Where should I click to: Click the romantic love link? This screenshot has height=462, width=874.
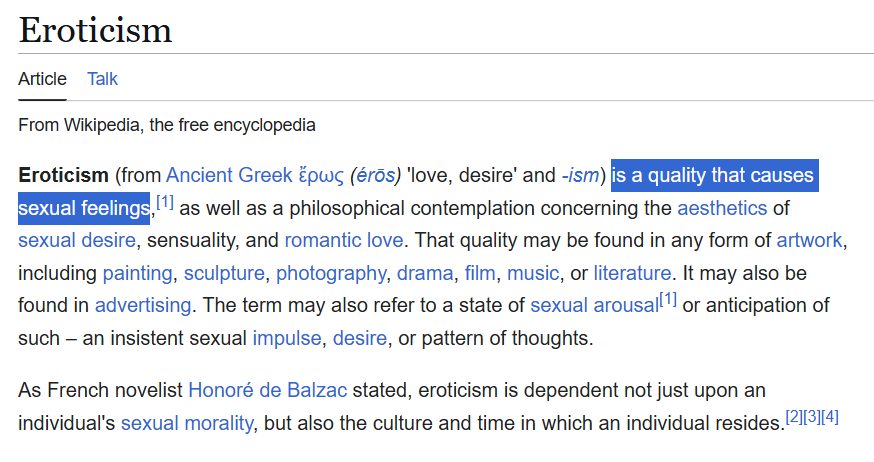click(x=344, y=241)
